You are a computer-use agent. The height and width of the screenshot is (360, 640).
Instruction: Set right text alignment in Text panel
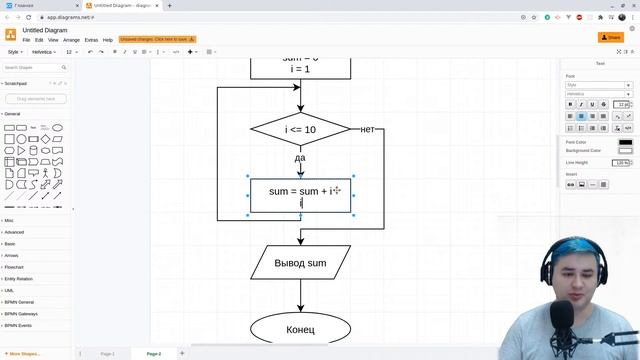point(592,116)
